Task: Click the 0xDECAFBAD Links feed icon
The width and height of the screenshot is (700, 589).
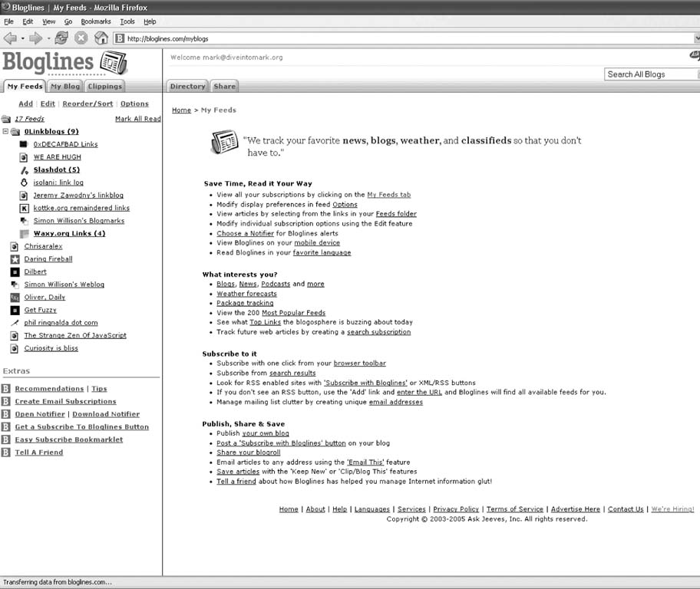Action: [x=24, y=144]
